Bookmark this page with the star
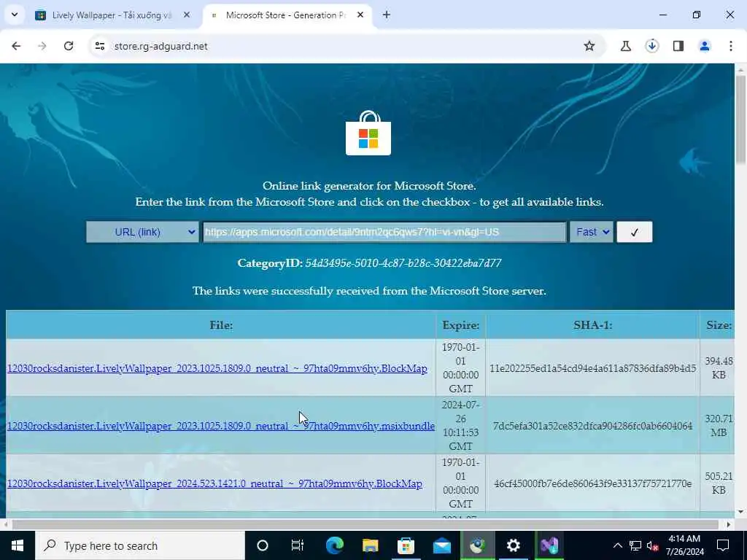 [589, 46]
